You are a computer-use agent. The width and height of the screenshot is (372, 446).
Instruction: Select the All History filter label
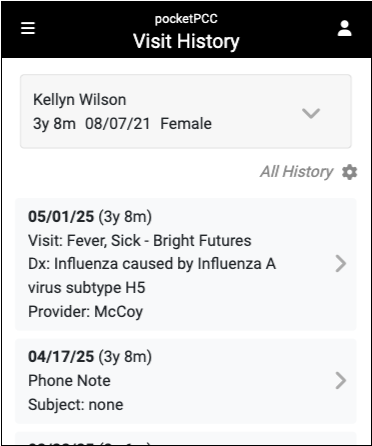click(297, 172)
